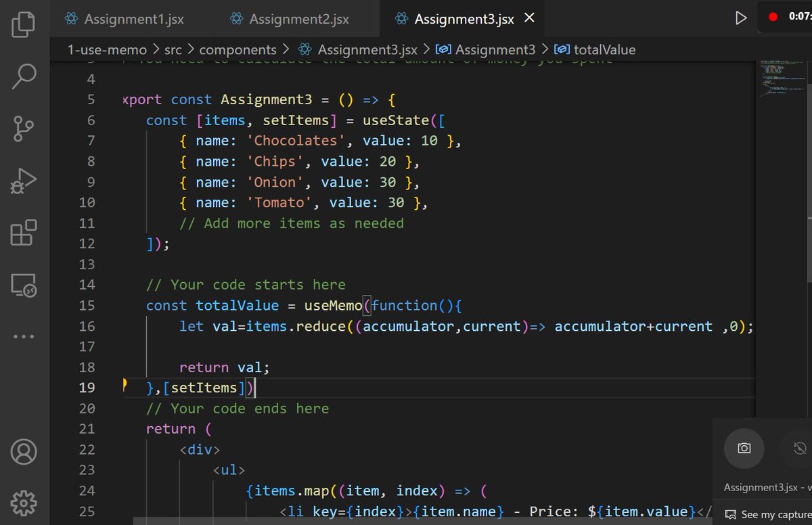This screenshot has width=812, height=525.
Task: Click the <div> tag on line 22
Action: 200,450
